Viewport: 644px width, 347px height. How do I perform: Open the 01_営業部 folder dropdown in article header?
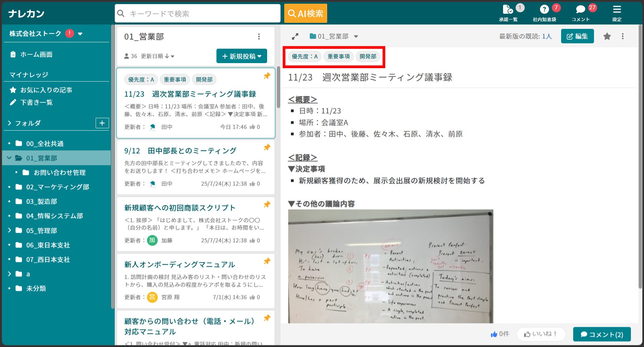pos(334,36)
